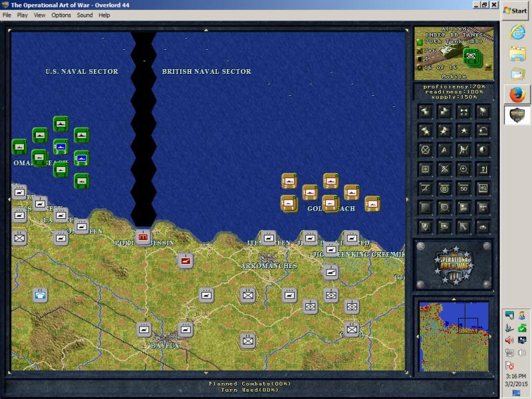Click the star with left arrow button
The height and width of the screenshot is (399, 532).
pos(425,130)
